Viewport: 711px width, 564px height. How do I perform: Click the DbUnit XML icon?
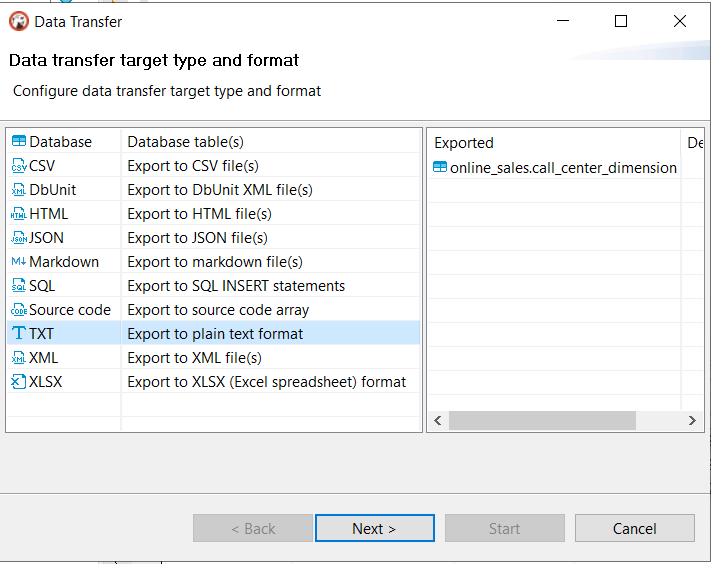(19, 190)
